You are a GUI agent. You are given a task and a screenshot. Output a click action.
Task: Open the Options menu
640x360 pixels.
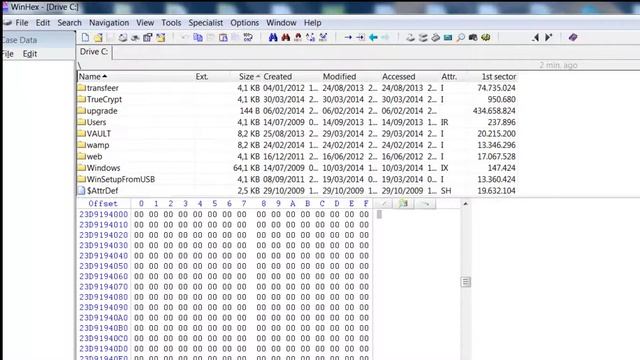[x=244, y=23]
